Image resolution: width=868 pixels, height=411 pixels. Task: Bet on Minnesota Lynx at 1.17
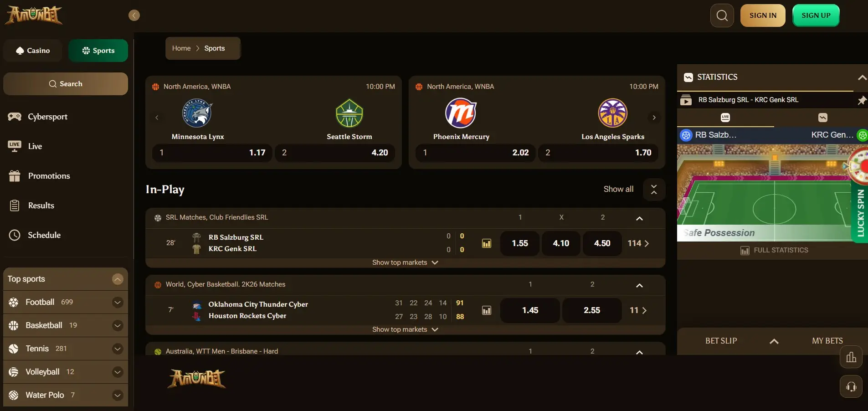click(x=212, y=153)
